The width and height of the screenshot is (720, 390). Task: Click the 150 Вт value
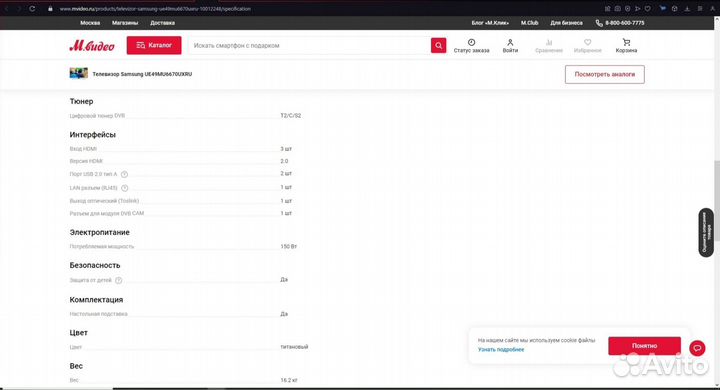289,247
